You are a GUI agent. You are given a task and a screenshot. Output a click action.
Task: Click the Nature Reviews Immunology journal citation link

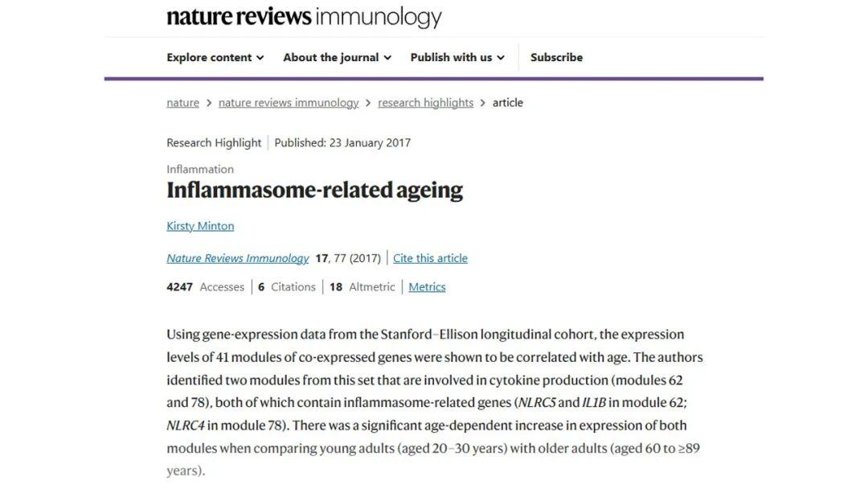(x=237, y=258)
